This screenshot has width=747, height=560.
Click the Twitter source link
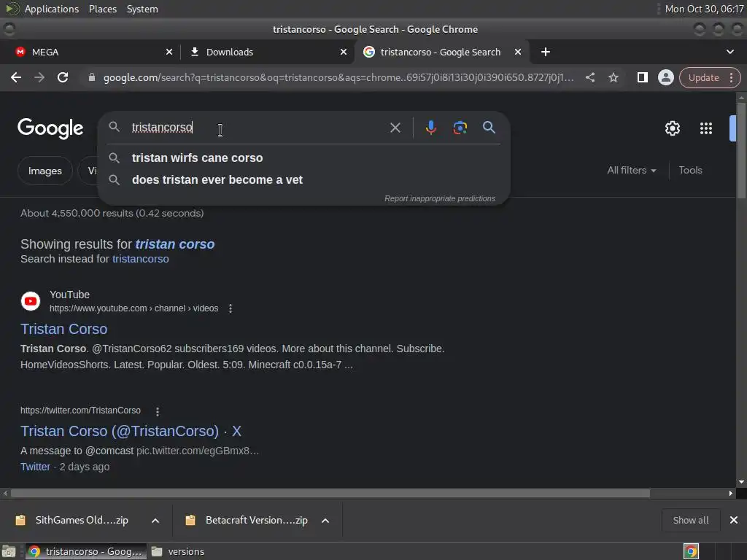coord(35,467)
